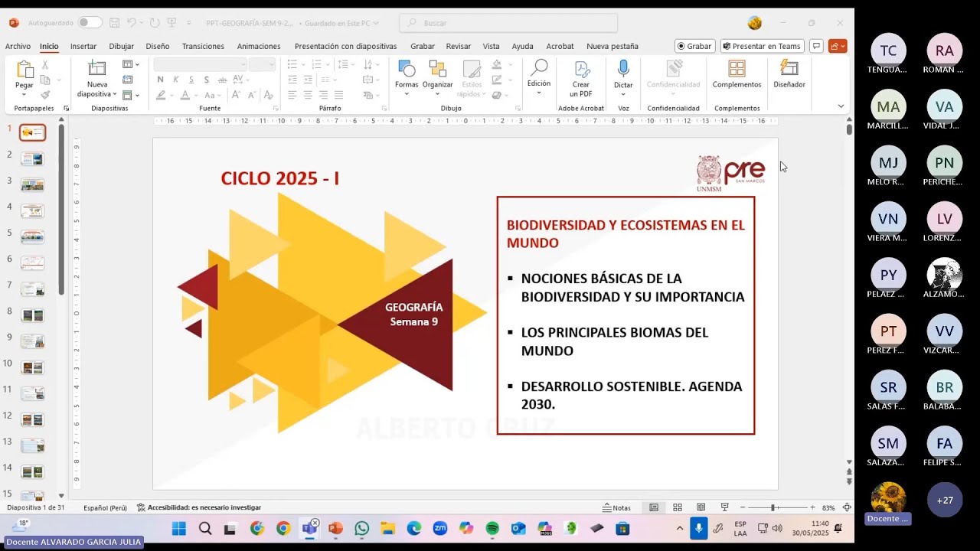Screen dimensions: 980x551
Task: Click the zoom out minus button
Action: 743,507
